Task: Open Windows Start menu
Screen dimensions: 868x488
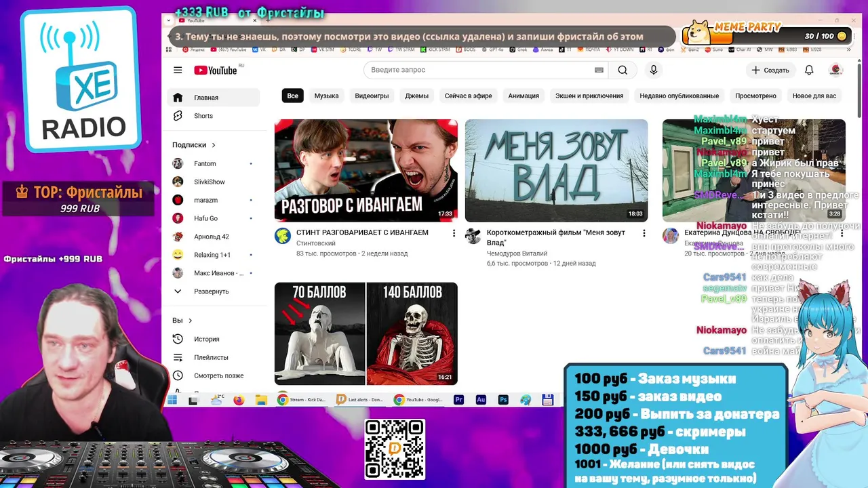Action: click(x=172, y=400)
